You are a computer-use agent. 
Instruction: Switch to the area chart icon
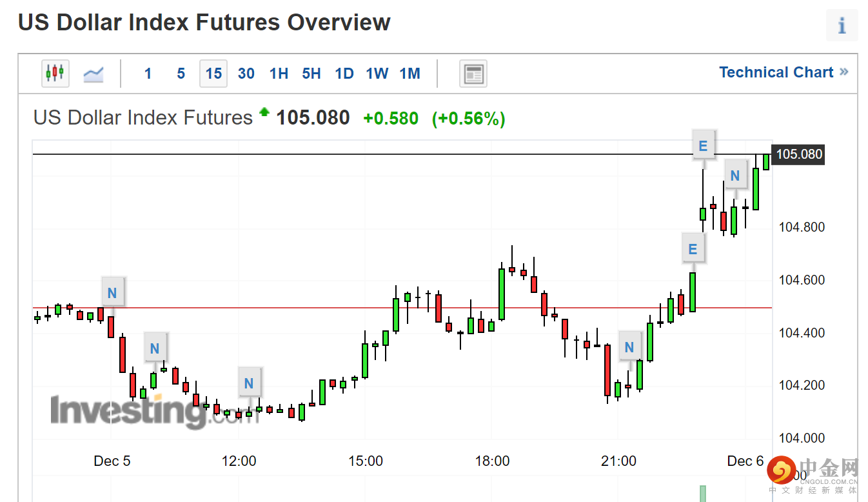pyautogui.click(x=94, y=74)
